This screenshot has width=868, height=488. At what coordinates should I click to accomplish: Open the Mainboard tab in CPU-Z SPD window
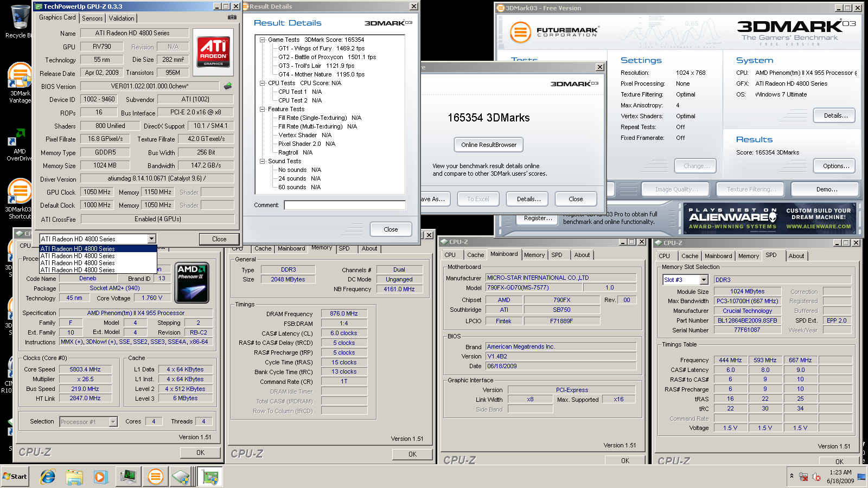pyautogui.click(x=718, y=256)
